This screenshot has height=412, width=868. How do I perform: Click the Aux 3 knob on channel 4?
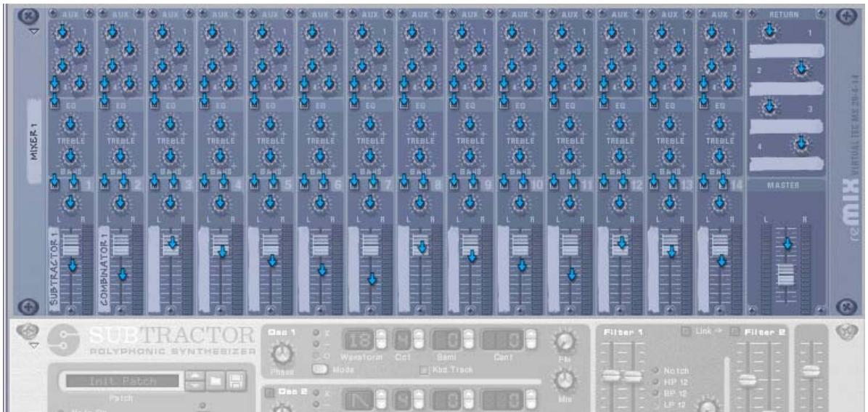(211, 67)
